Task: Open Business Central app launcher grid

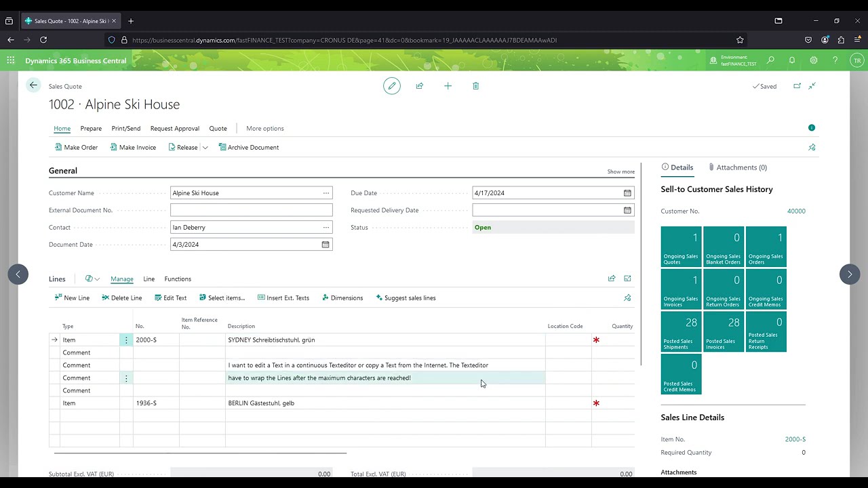Action: pos(10,60)
